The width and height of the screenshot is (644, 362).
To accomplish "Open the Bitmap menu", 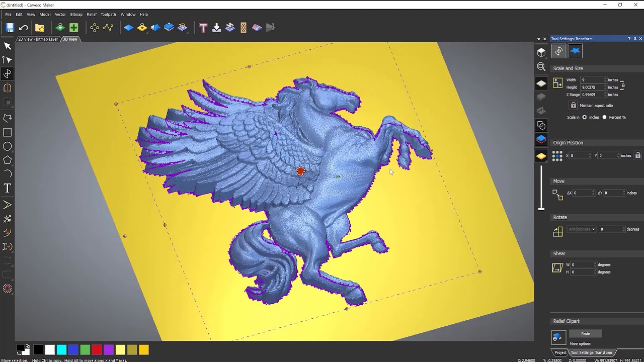I will (76, 15).
